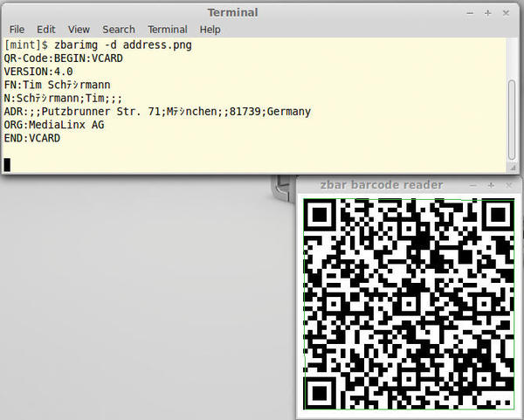The width and height of the screenshot is (524, 420).
Task: Click the 'VERSION:4.0' output line
Action: [x=38, y=72]
